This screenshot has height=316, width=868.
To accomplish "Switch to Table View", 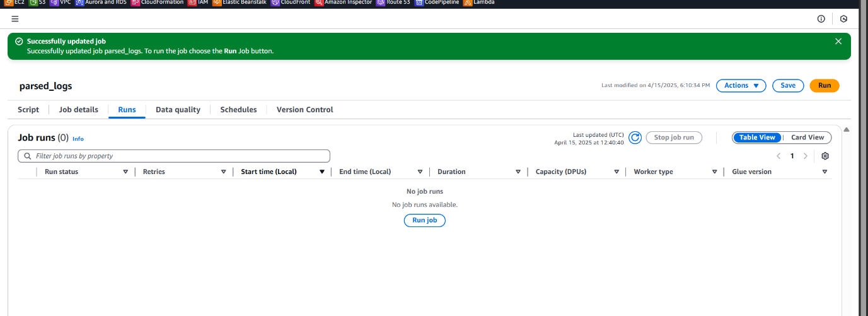I will pos(757,138).
